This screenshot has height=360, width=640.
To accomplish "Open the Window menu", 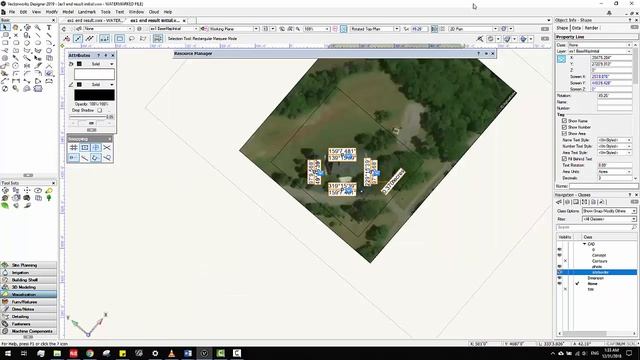I will point(136,12).
